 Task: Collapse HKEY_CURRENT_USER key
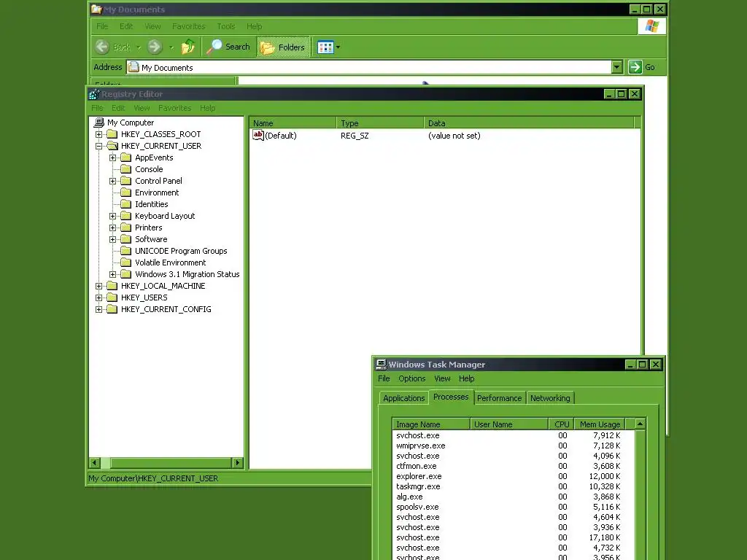pyautogui.click(x=98, y=146)
